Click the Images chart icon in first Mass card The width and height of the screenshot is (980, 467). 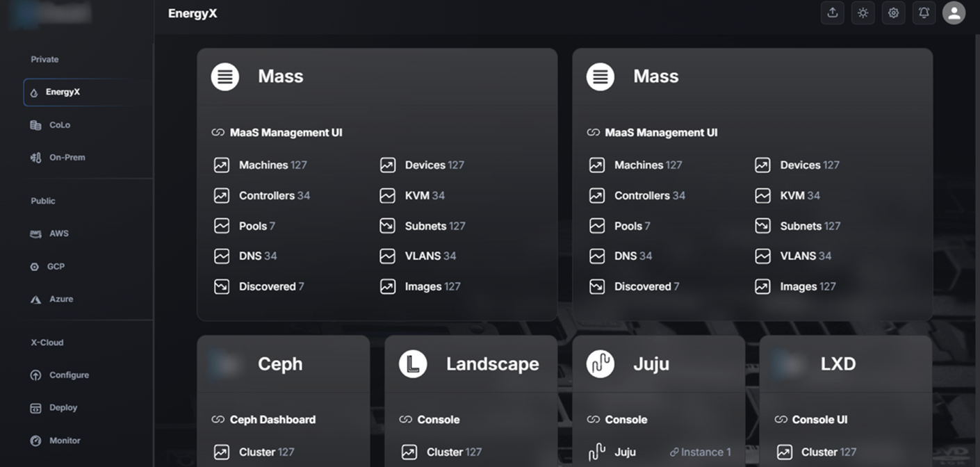point(388,286)
